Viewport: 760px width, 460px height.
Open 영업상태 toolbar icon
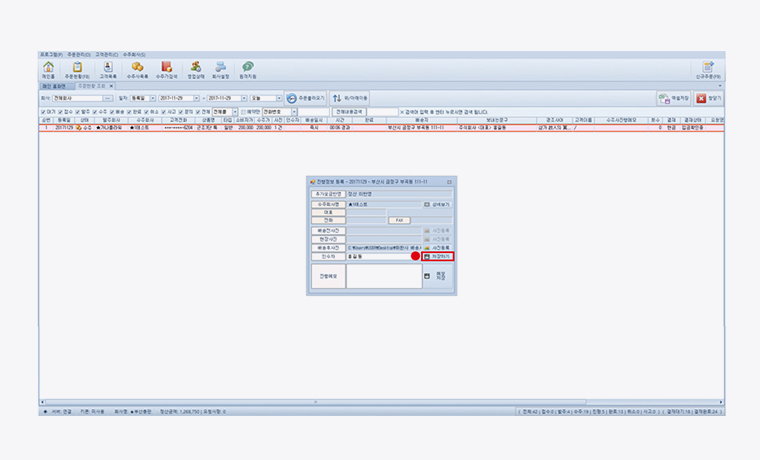click(x=196, y=69)
